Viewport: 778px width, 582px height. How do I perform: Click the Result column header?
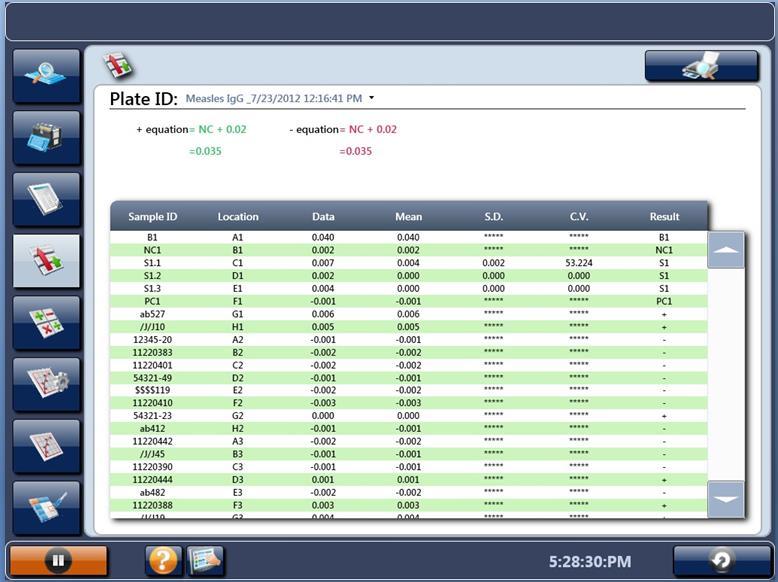tap(664, 217)
